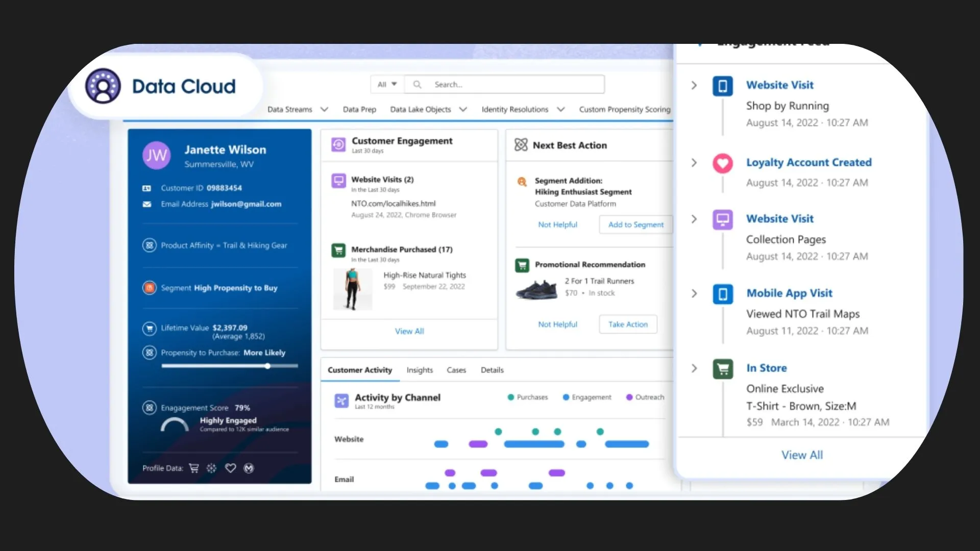Screen dimensions: 980x551
Task: Expand the Loyalty Account Created feed entry
Action: (x=694, y=163)
